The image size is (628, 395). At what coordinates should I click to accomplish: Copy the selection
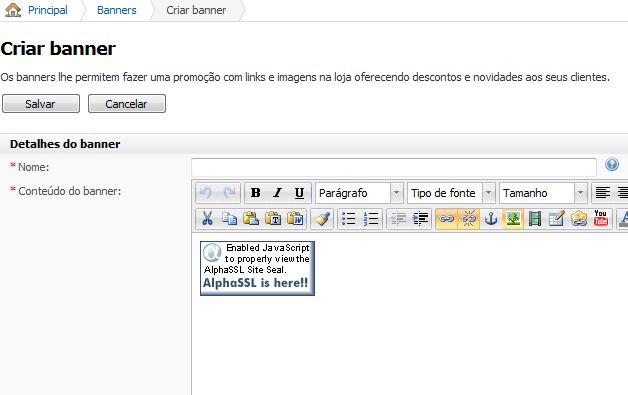coord(229,219)
